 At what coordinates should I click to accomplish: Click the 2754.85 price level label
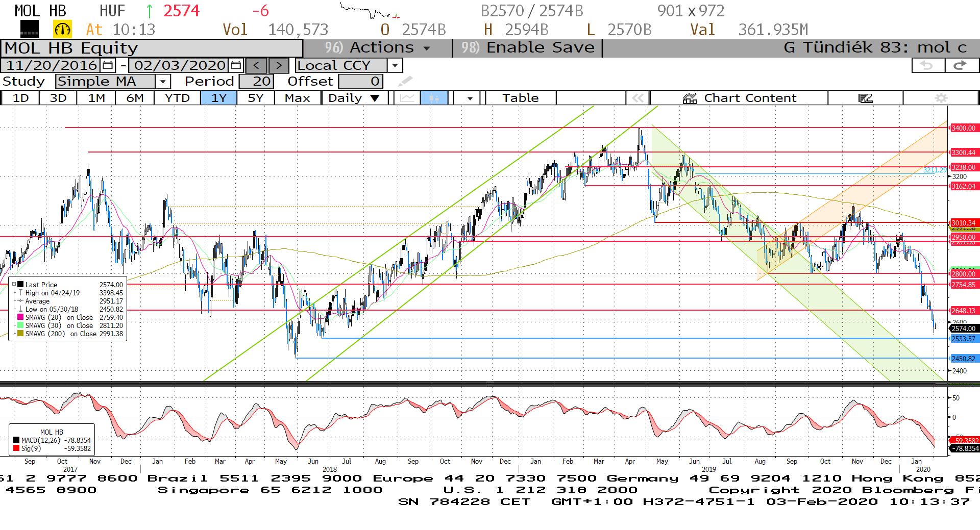pyautogui.click(x=964, y=285)
